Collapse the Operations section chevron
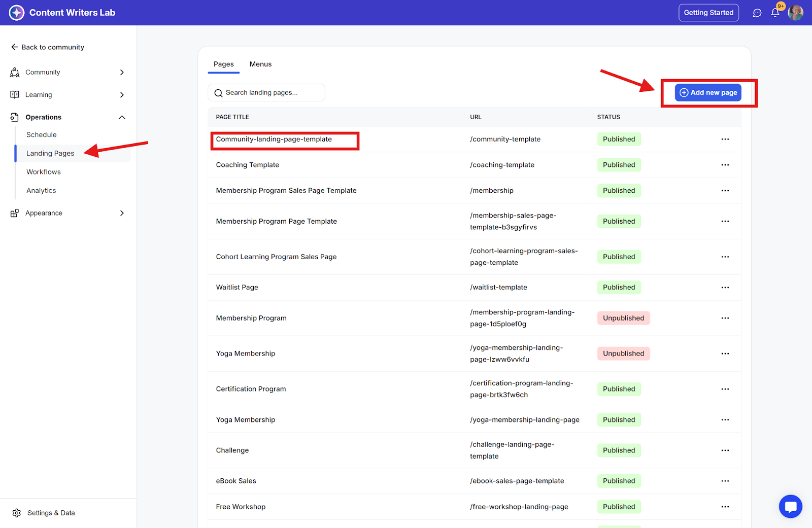 pyautogui.click(x=122, y=117)
